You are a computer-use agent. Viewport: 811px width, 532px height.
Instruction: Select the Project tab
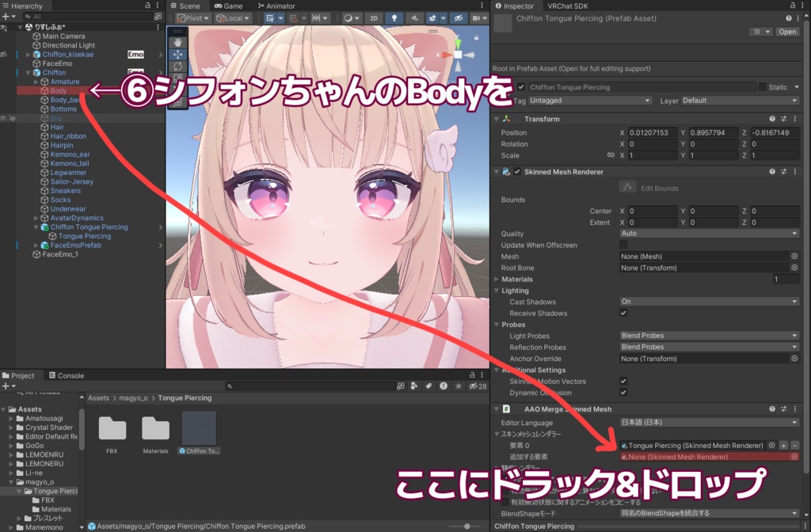coord(18,375)
